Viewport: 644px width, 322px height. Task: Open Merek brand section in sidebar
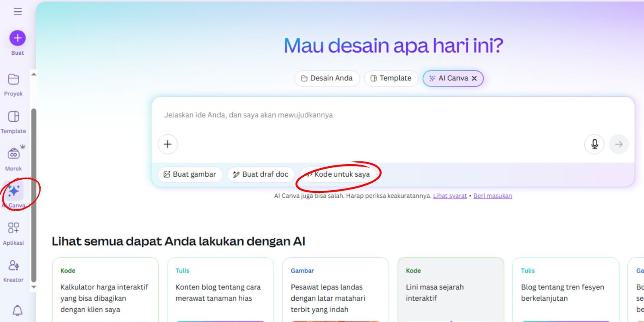pyautogui.click(x=13, y=159)
